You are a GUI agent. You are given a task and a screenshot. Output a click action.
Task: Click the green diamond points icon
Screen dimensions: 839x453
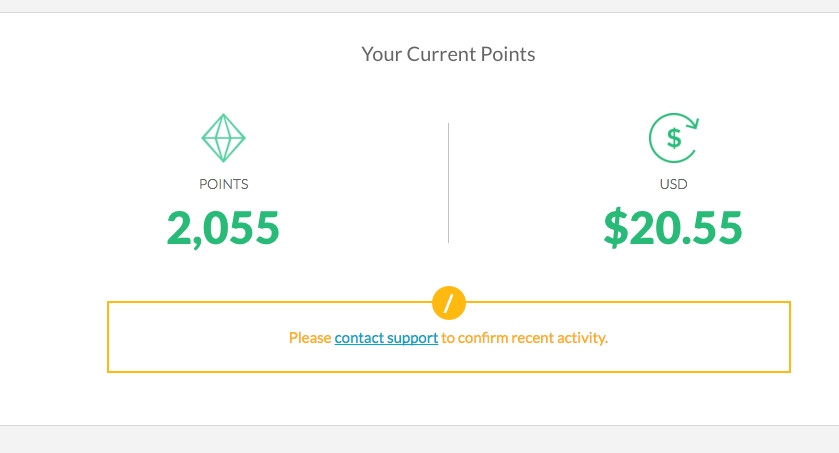click(223, 138)
